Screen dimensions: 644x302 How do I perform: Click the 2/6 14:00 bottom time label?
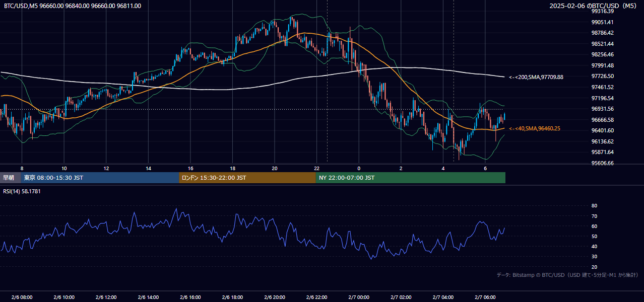[x=148, y=297]
